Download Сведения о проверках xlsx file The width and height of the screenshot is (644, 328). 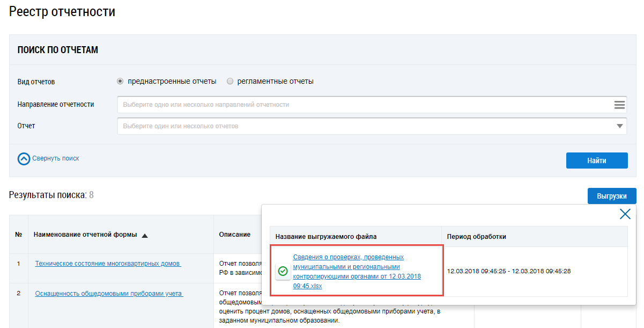pyautogui.click(x=357, y=272)
